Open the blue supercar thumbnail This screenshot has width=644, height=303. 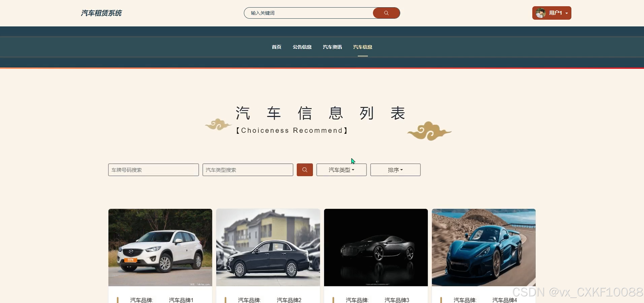coord(483,247)
